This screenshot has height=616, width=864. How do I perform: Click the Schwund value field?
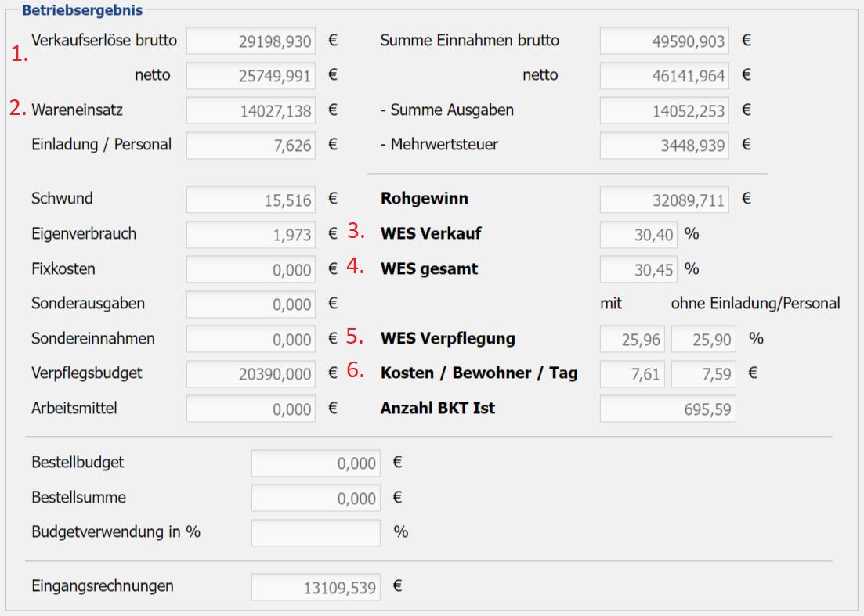[251, 199]
